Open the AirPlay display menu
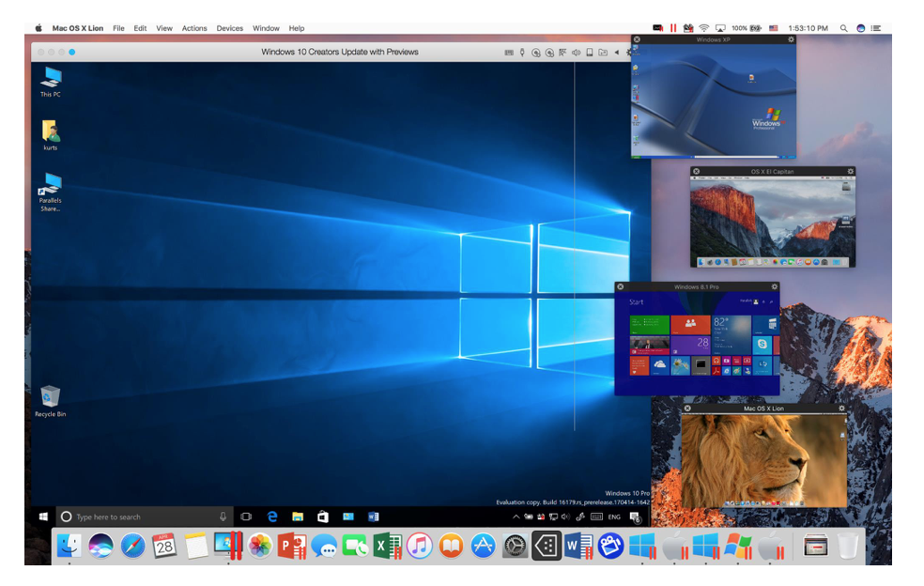 coord(720,28)
